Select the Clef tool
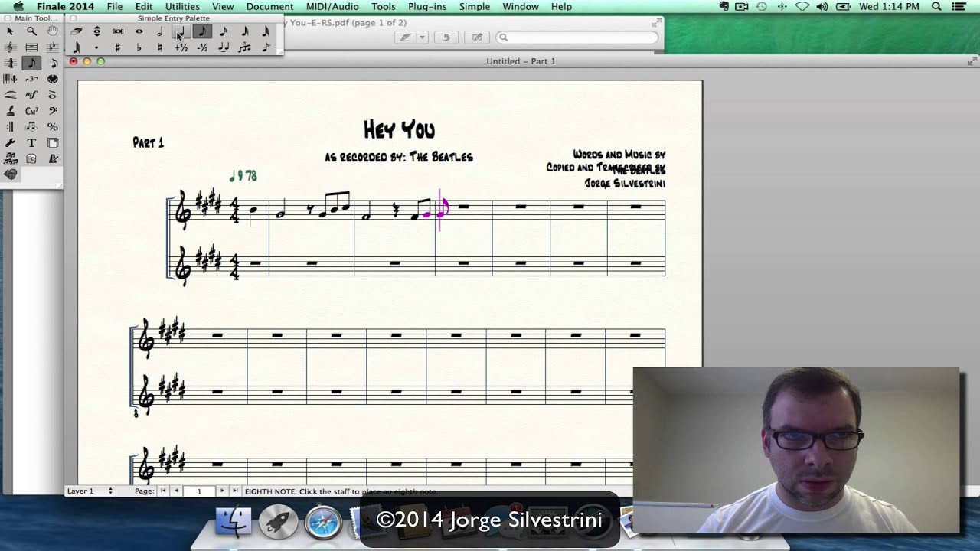This screenshot has height=551, width=980. coord(52,111)
